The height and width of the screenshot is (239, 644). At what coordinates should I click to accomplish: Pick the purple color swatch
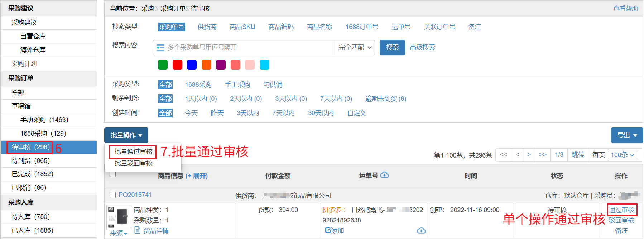point(221,65)
